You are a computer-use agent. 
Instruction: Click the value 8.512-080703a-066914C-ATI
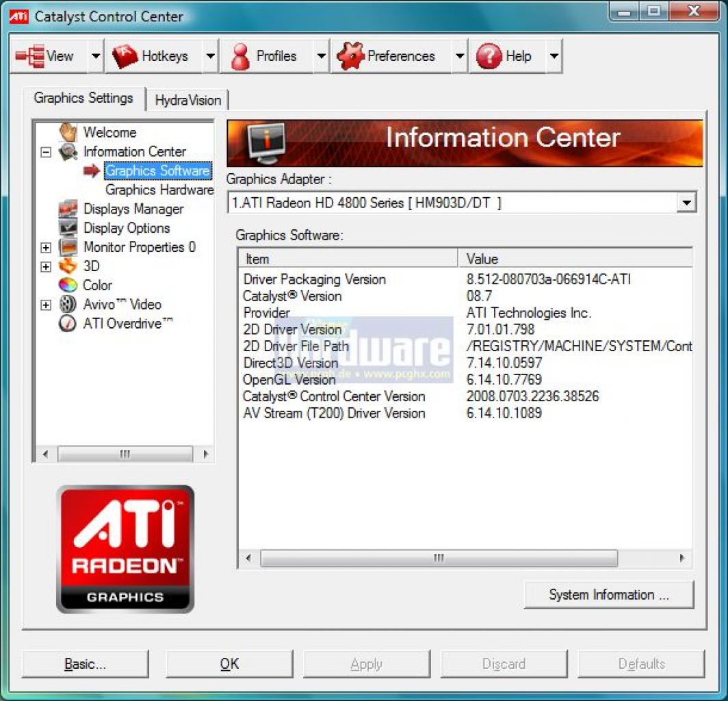click(548, 279)
